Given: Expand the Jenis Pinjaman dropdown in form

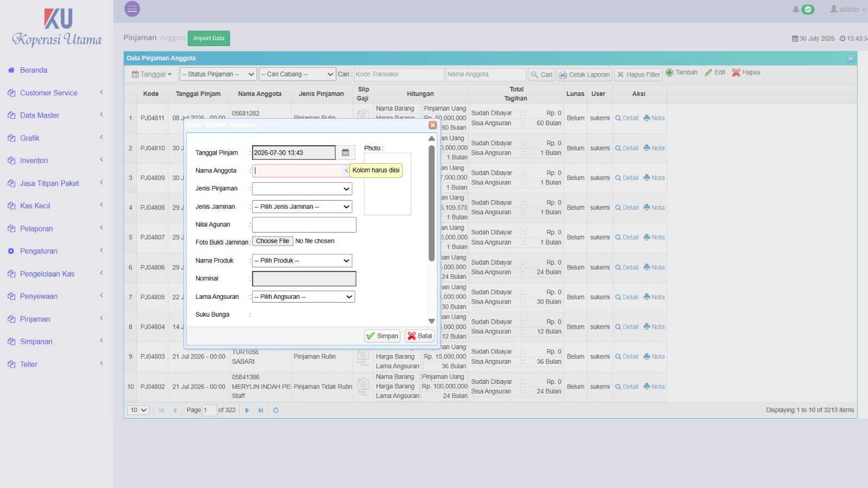Looking at the screenshot, I should (302, 189).
